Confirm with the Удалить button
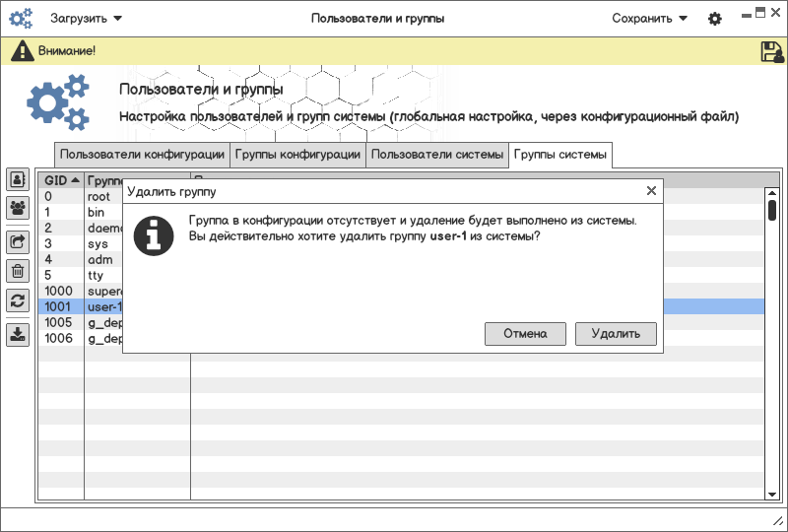788x532 pixels. click(616, 334)
